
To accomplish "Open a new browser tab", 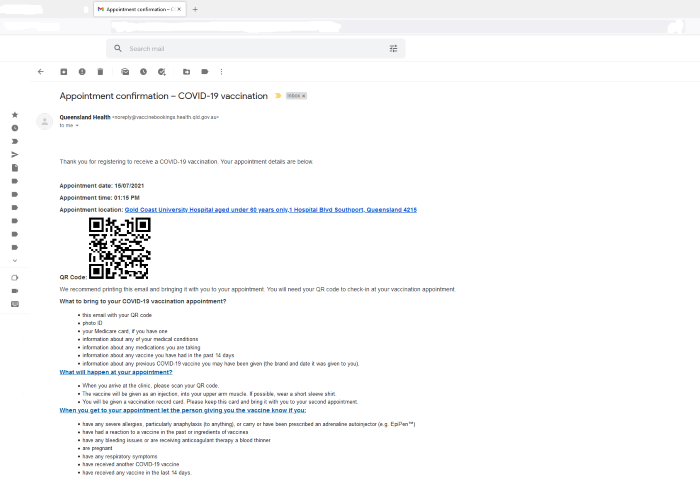I will point(195,9).
